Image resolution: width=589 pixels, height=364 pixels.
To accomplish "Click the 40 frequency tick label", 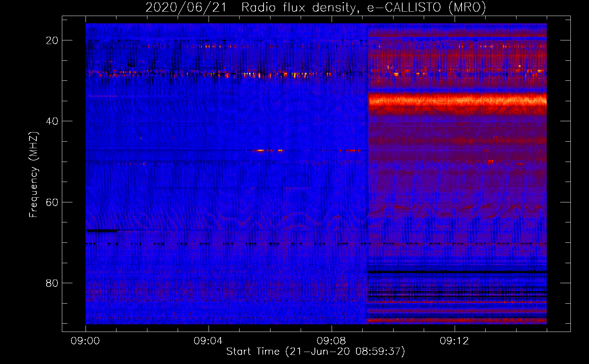I will click(x=52, y=121).
